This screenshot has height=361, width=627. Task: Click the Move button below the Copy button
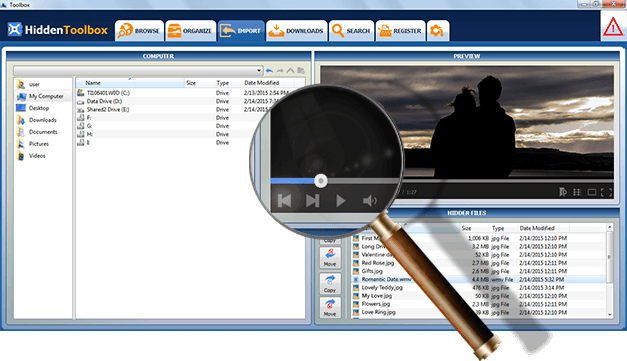330,308
